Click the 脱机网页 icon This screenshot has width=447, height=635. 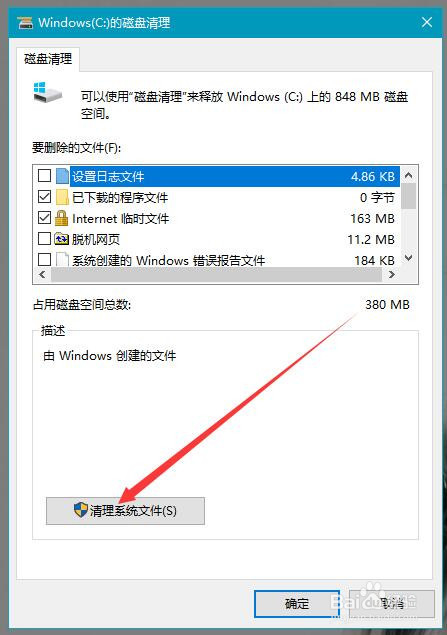click(62, 239)
